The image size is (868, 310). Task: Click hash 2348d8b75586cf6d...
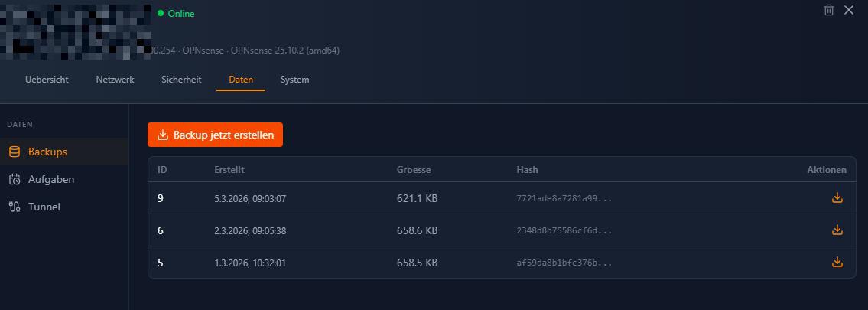(x=564, y=230)
